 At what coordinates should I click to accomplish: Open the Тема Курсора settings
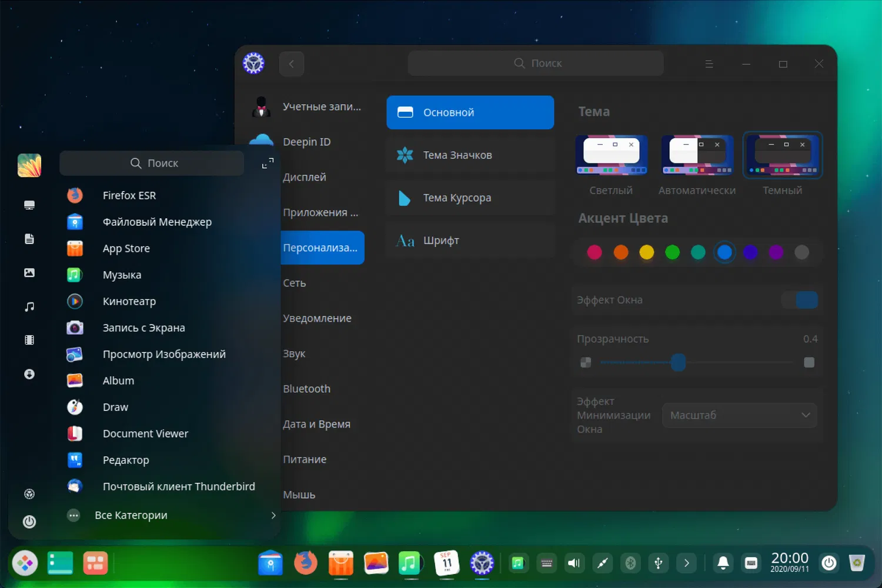click(470, 198)
